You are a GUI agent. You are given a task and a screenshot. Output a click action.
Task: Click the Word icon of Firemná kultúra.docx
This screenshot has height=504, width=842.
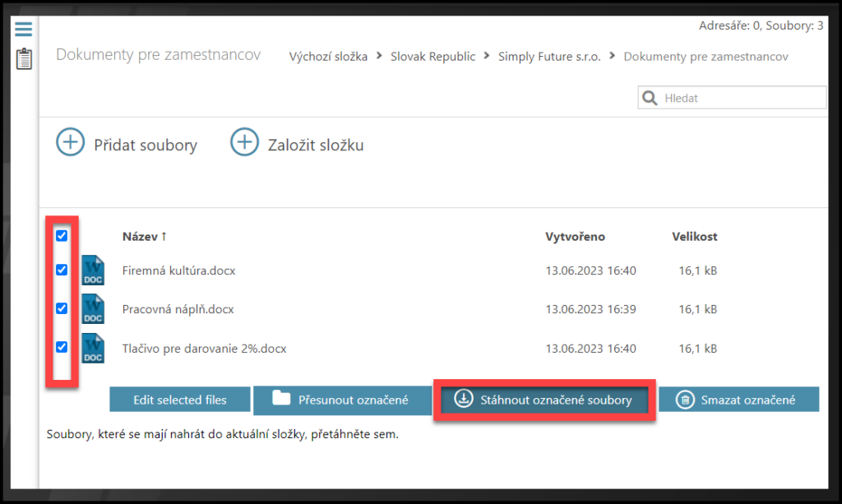(x=93, y=270)
